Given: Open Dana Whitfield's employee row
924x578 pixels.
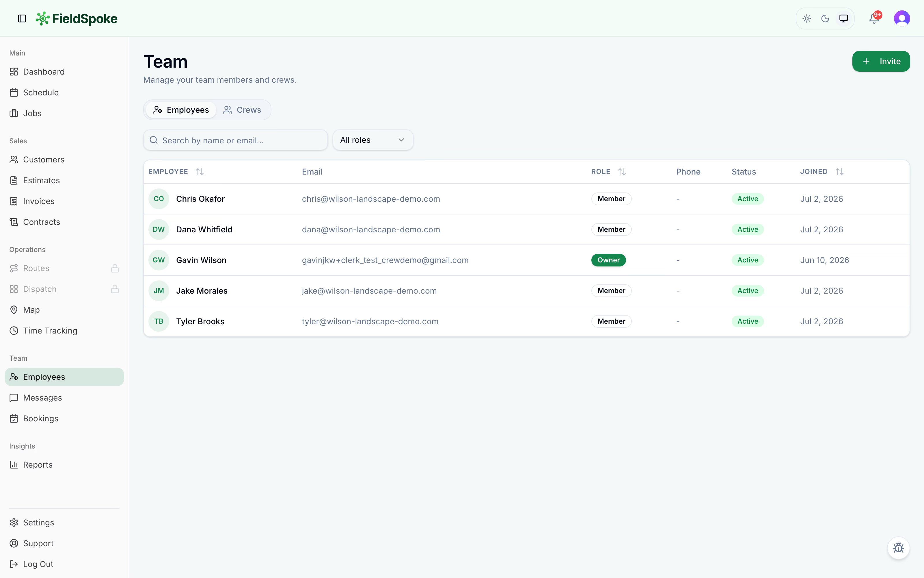Looking at the screenshot, I should 526,229.
